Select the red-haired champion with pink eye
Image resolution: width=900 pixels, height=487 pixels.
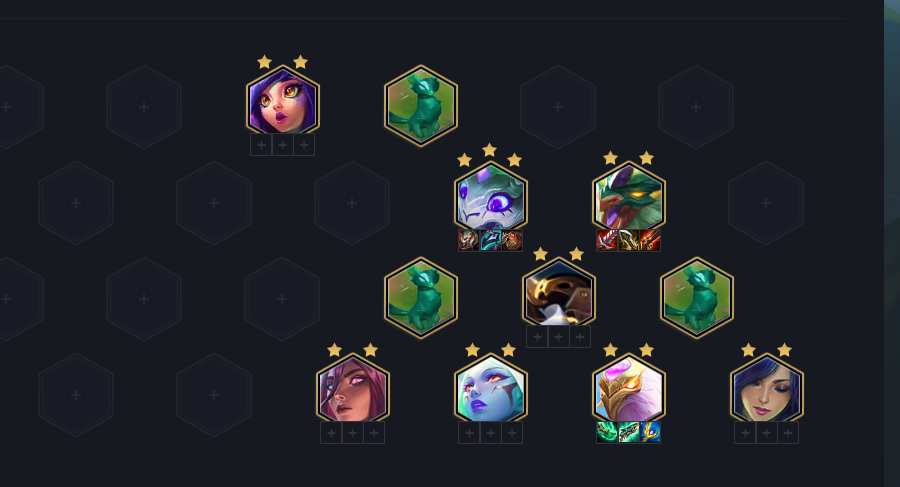[353, 391]
